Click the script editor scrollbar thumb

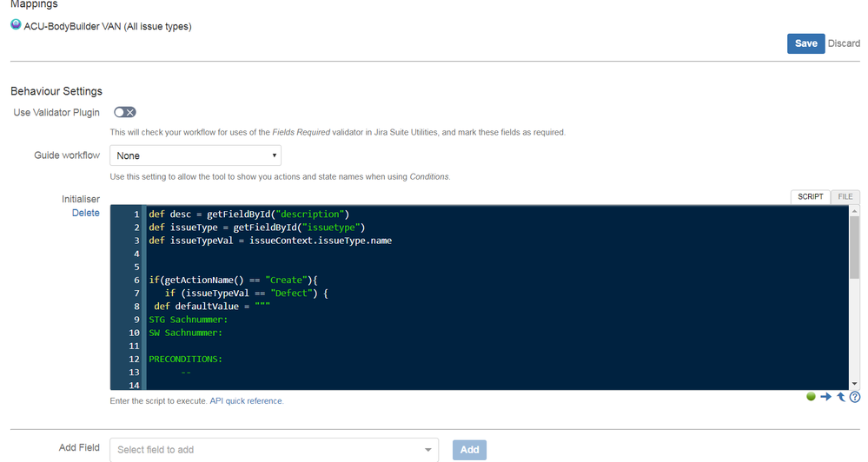tap(854, 247)
